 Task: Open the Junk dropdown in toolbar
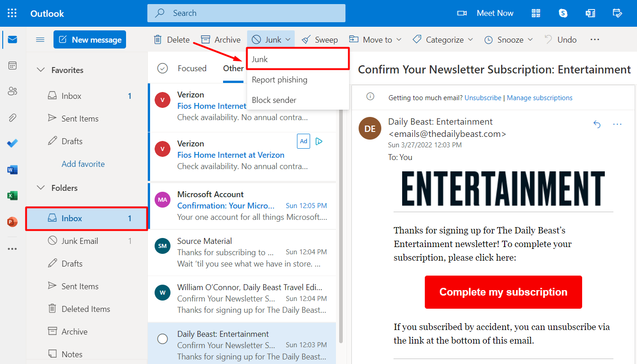point(271,39)
